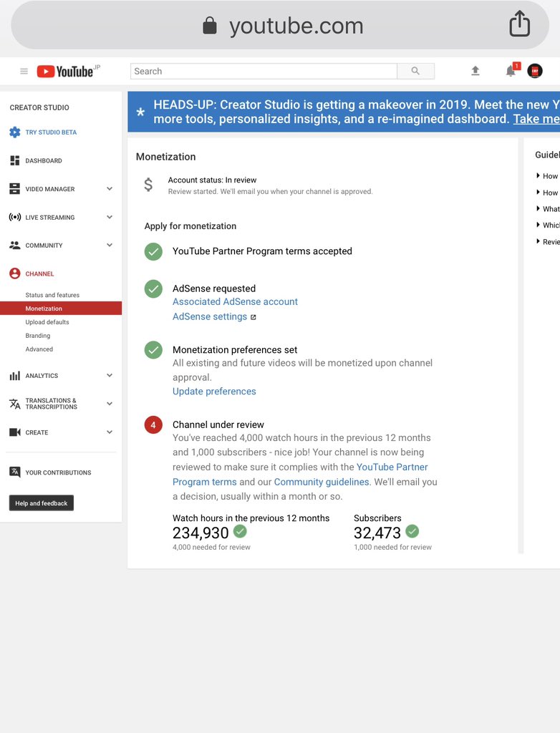Click the Your Contributions label

click(59, 472)
